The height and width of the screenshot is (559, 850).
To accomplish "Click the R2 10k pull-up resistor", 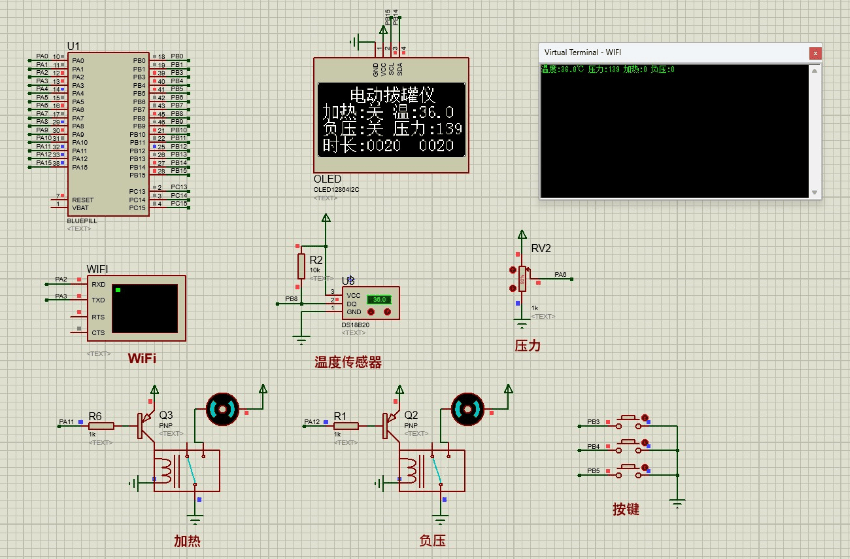I will (301, 266).
